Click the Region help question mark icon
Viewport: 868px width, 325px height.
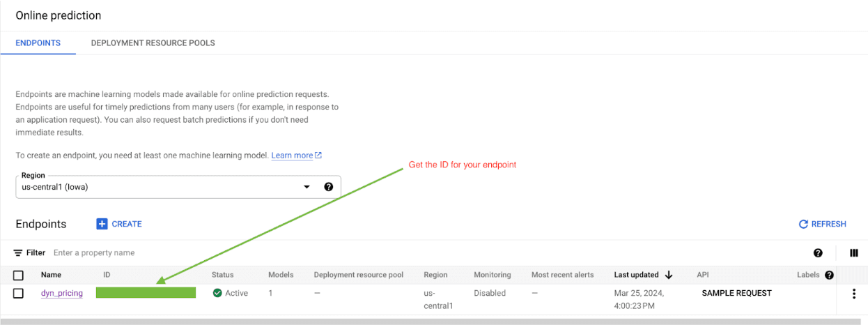pyautogui.click(x=328, y=187)
